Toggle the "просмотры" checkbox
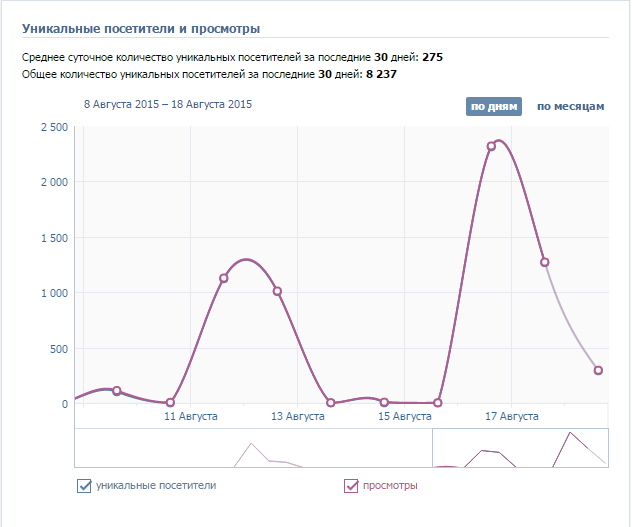The width and height of the screenshot is (632, 527). click(x=351, y=486)
